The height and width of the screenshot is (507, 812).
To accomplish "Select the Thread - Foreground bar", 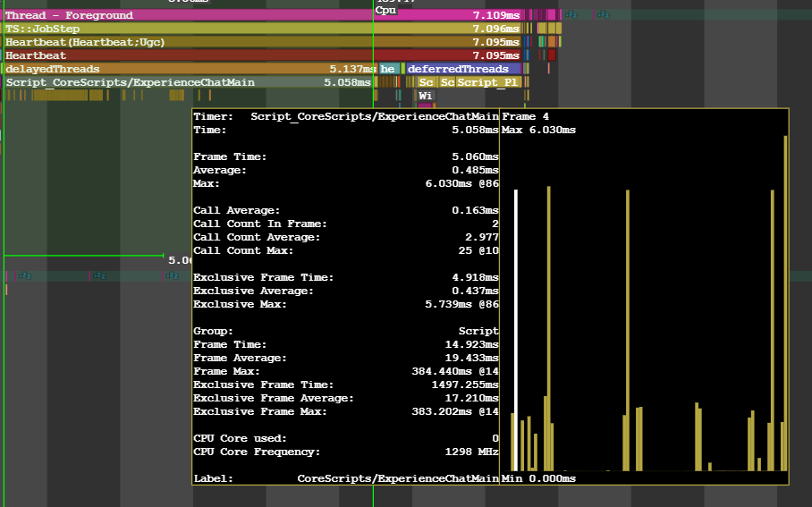I will point(263,15).
